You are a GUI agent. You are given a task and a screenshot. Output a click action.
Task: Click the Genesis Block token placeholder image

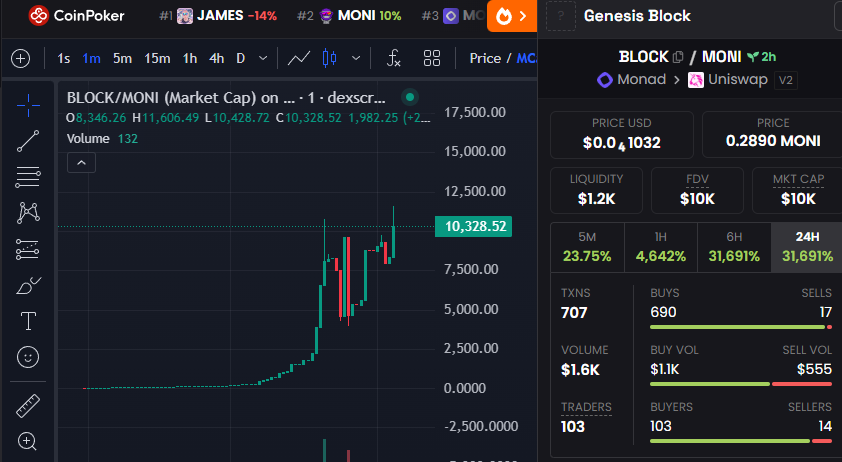click(561, 16)
